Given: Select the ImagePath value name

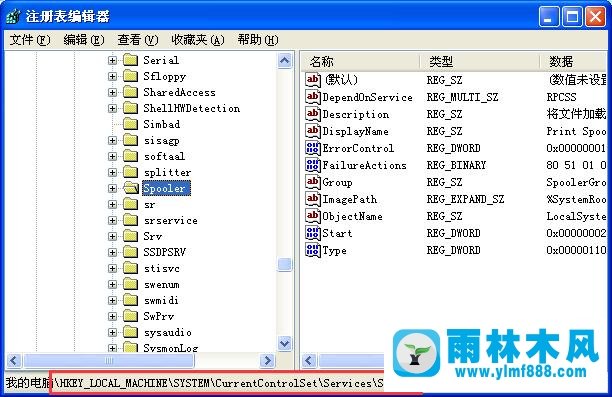Looking at the screenshot, I should (x=350, y=199).
